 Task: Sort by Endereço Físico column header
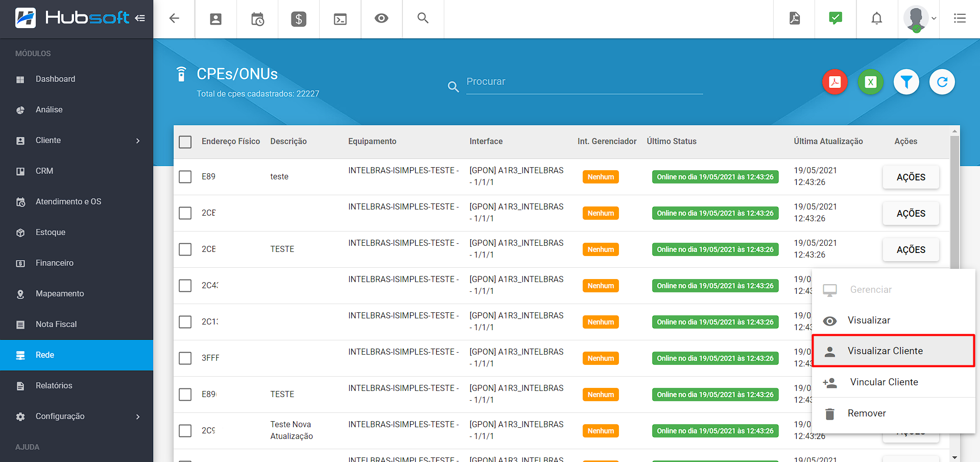tap(231, 142)
